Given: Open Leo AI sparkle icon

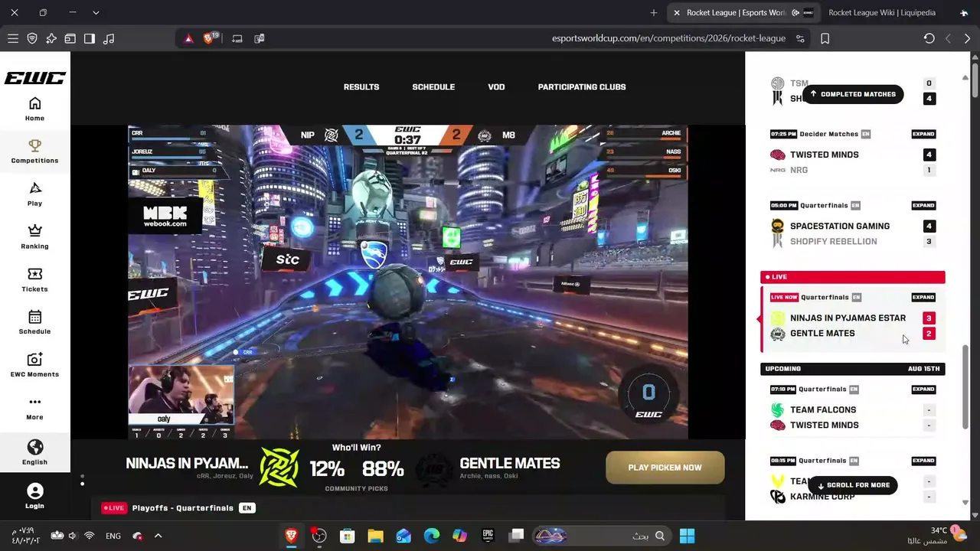Looking at the screenshot, I should [51, 38].
